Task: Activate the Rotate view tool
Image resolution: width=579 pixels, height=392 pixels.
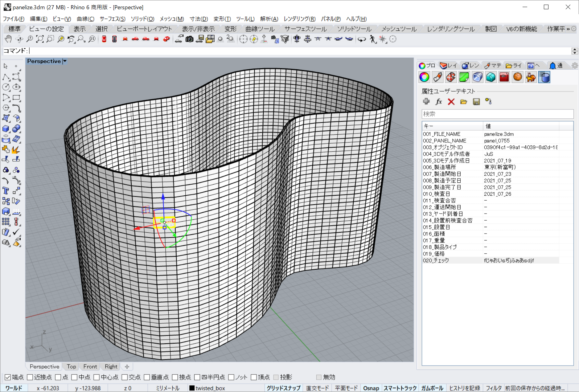Action: (19, 39)
